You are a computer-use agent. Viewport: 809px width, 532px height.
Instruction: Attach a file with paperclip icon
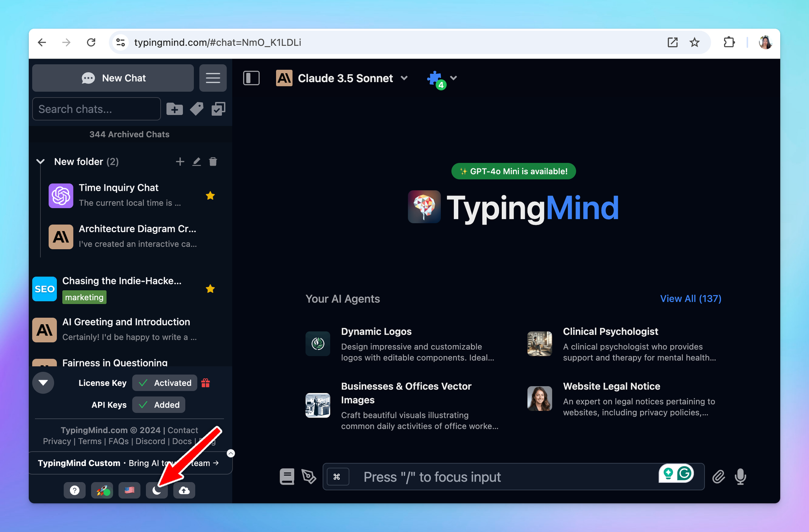pos(719,477)
